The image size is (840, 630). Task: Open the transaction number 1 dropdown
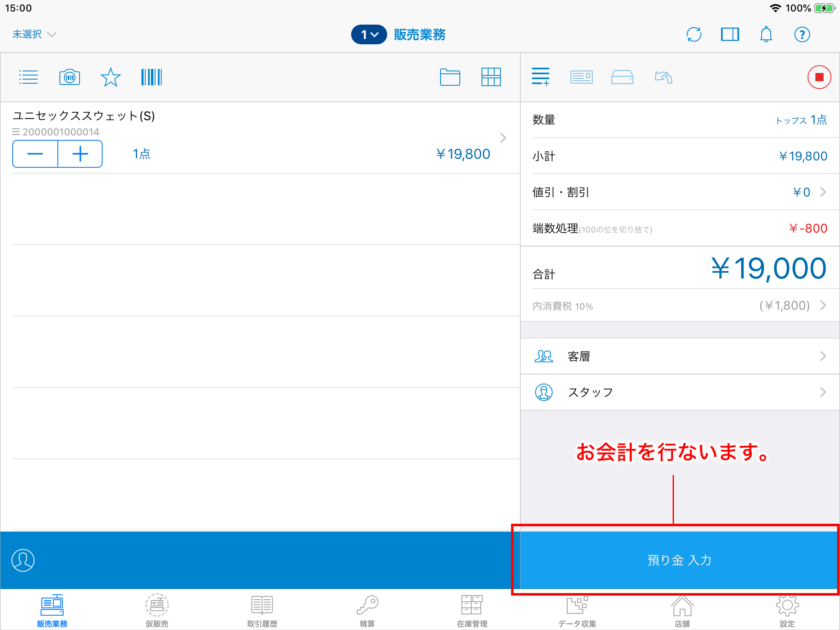[x=369, y=34]
